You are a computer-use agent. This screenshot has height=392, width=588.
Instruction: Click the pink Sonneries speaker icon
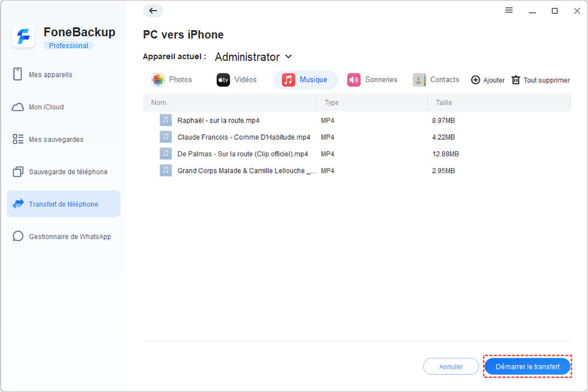(x=353, y=80)
